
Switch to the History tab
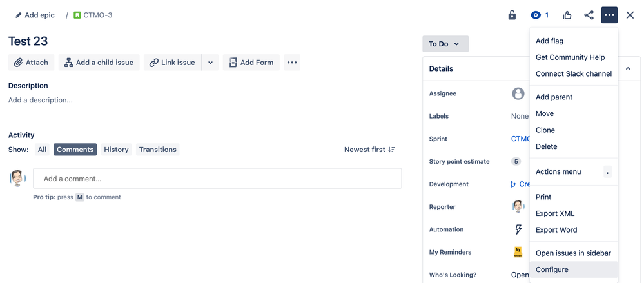(x=116, y=150)
